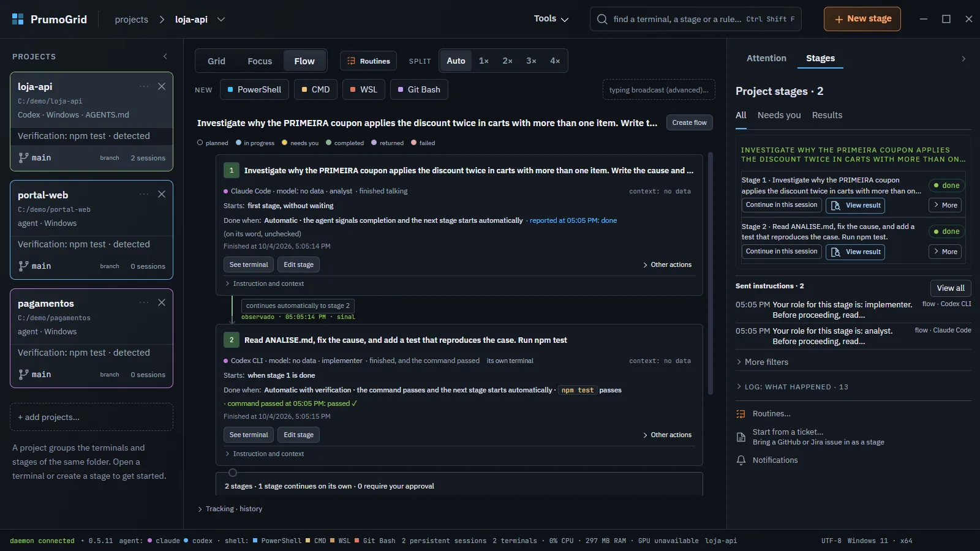Expand the Log: What Happened section
The width and height of the screenshot is (980, 551).
(792, 387)
